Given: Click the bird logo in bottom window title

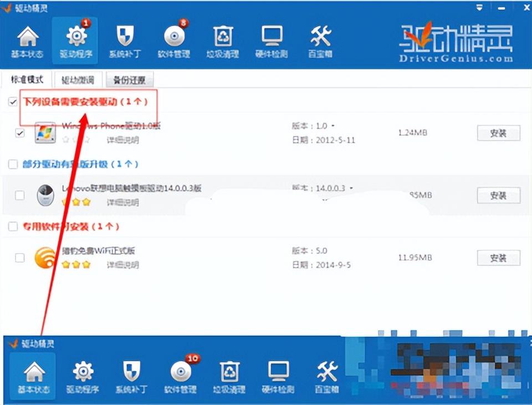Looking at the screenshot, I should click(x=13, y=344).
